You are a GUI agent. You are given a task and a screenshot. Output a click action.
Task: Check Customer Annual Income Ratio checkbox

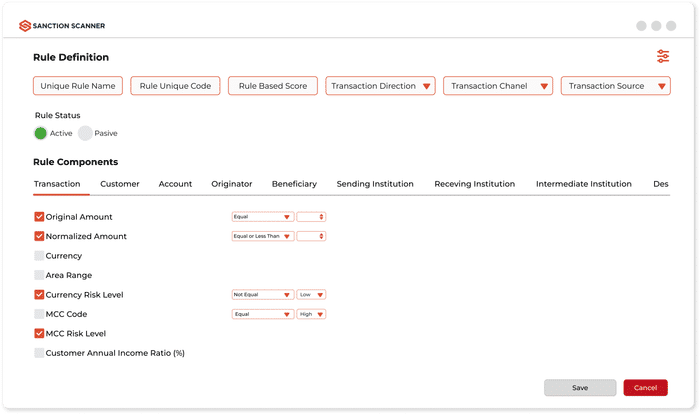tap(39, 353)
